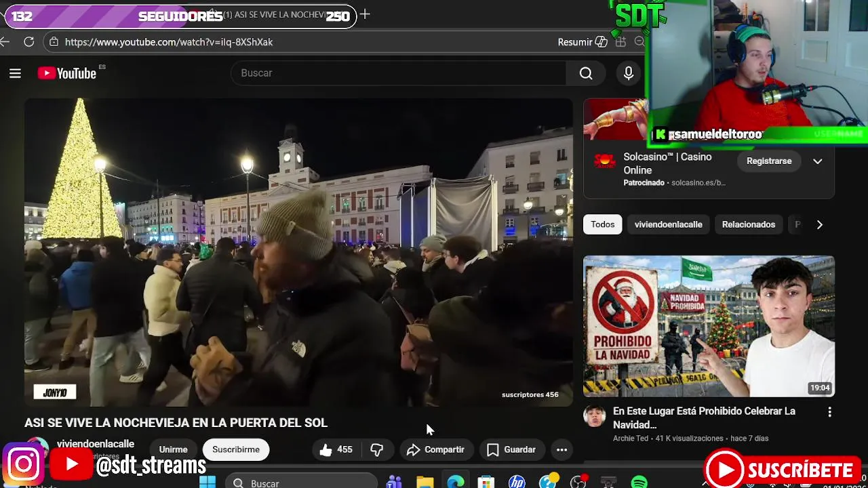Open File Explorer from taskbar
The height and width of the screenshot is (488, 868).
pyautogui.click(x=425, y=483)
